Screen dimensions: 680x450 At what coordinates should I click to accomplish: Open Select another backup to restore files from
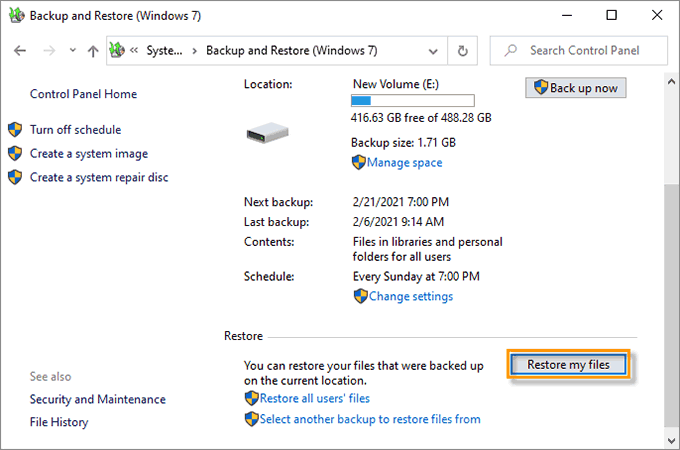coord(370,419)
